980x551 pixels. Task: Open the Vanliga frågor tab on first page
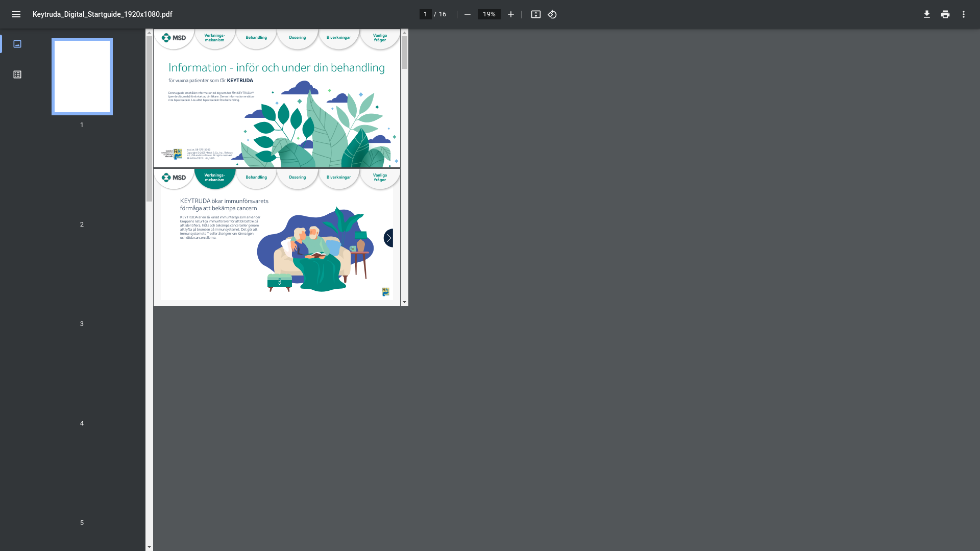[380, 38]
